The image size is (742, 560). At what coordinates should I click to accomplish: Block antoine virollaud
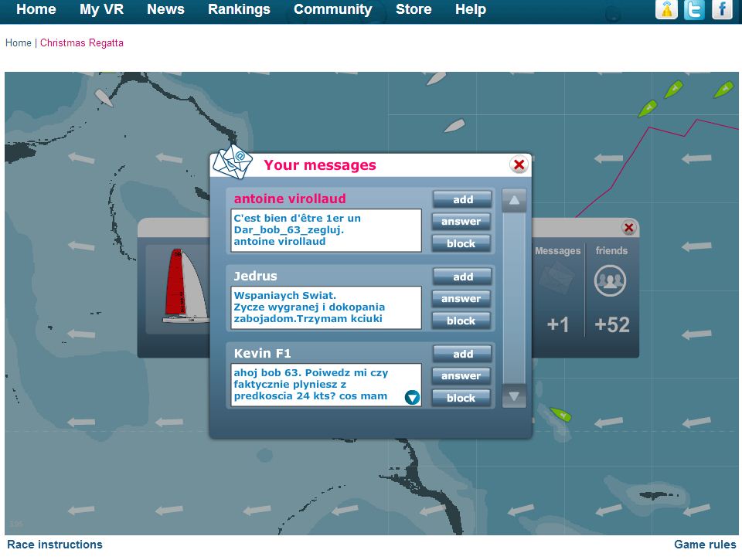click(x=461, y=243)
